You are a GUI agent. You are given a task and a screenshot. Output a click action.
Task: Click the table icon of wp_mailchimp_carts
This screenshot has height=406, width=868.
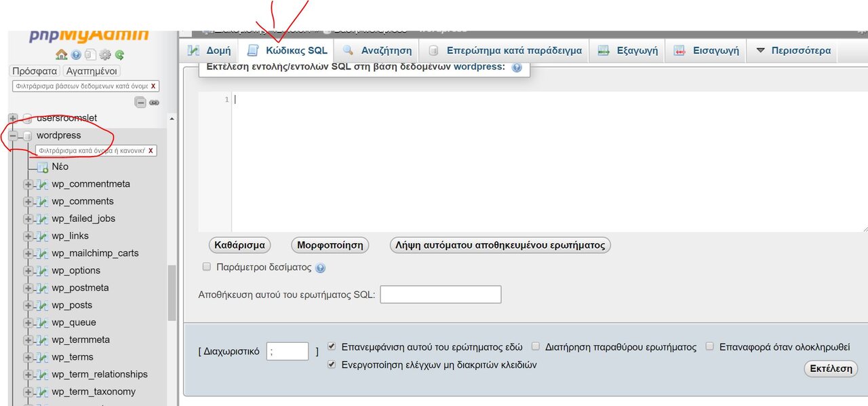[x=43, y=254]
